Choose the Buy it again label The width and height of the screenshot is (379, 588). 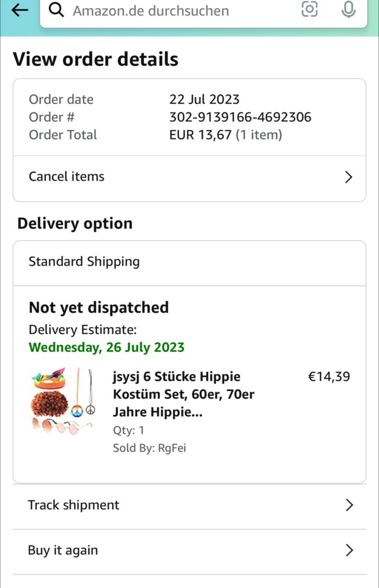[63, 550]
